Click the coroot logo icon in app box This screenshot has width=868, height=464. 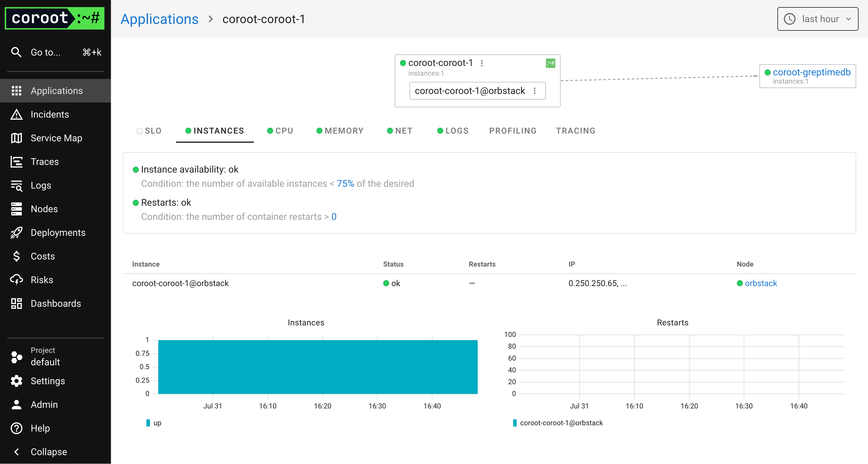tap(550, 63)
